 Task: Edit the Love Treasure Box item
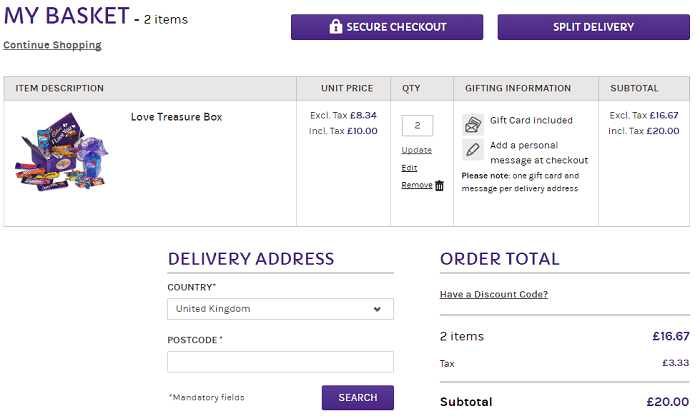[x=409, y=168]
